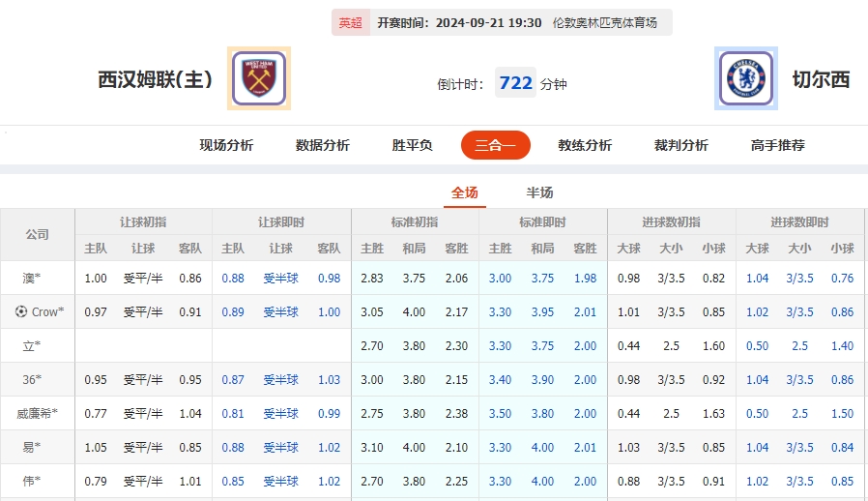This screenshot has height=501, width=868.
Task: Select the 三合一 tab
Action: coord(495,145)
